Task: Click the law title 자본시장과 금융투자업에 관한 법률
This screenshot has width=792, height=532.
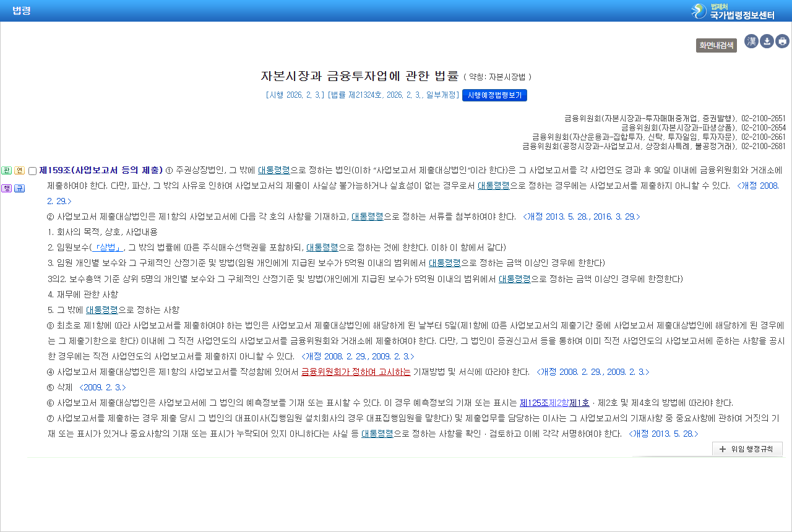Action: 359,76
